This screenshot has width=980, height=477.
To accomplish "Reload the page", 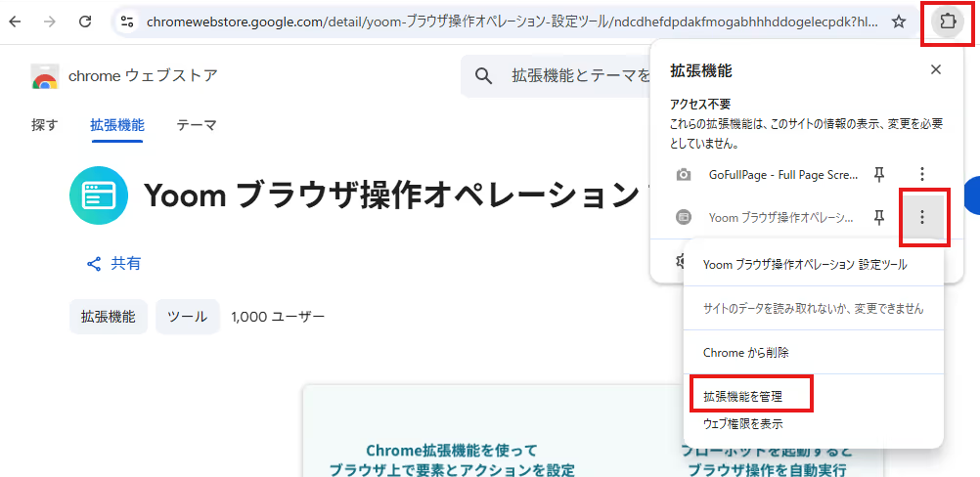I will (86, 22).
